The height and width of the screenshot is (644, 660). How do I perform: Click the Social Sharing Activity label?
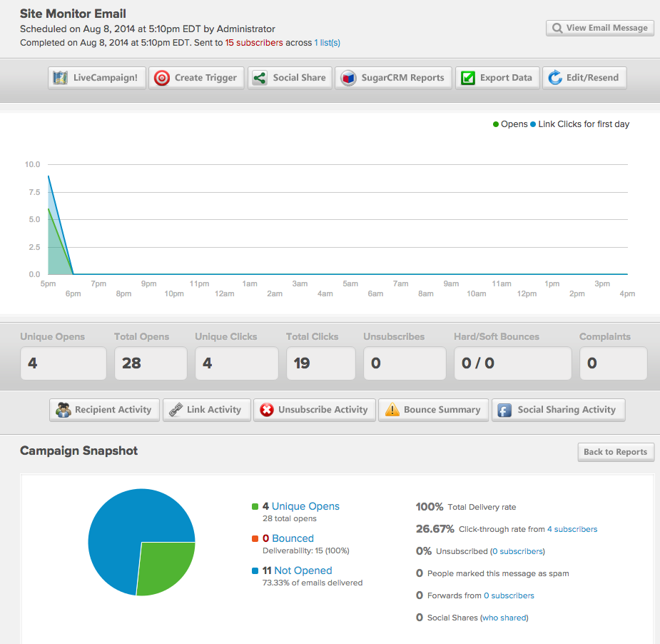(x=567, y=410)
